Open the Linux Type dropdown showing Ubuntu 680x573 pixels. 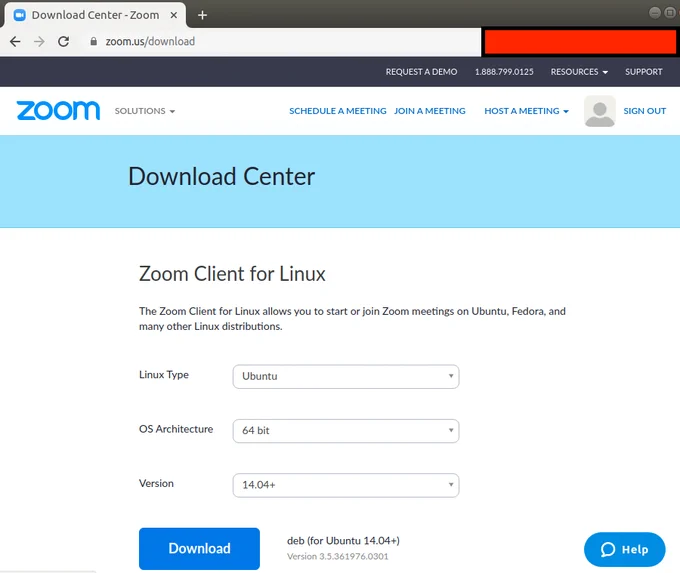[x=346, y=377]
